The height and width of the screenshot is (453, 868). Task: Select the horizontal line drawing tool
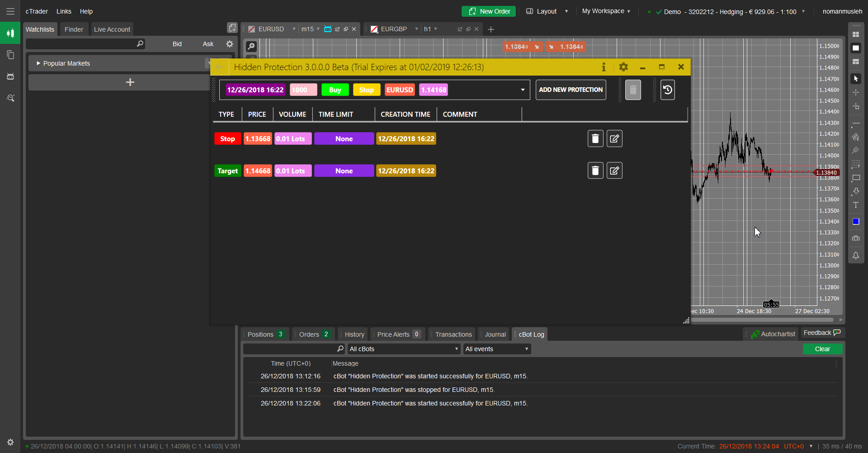click(855, 124)
